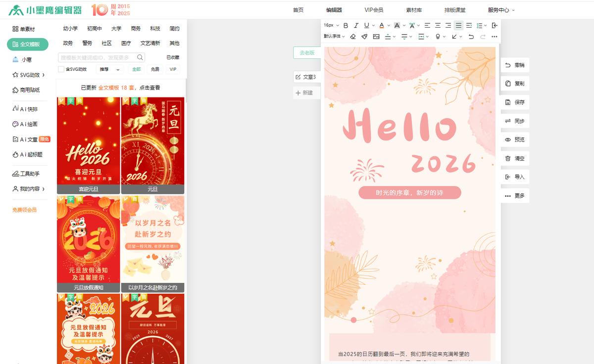Select the format painter brush
This screenshot has width=594, height=364.
[x=364, y=37]
